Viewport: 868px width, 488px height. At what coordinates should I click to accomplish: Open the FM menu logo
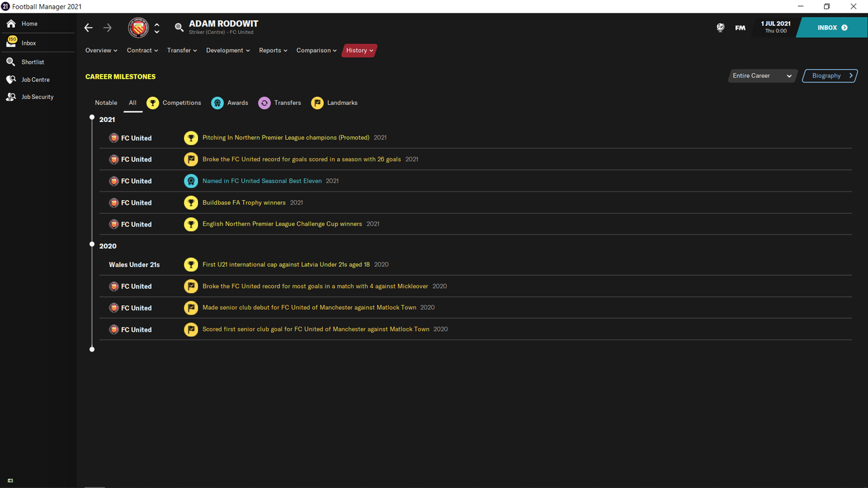[x=740, y=28]
